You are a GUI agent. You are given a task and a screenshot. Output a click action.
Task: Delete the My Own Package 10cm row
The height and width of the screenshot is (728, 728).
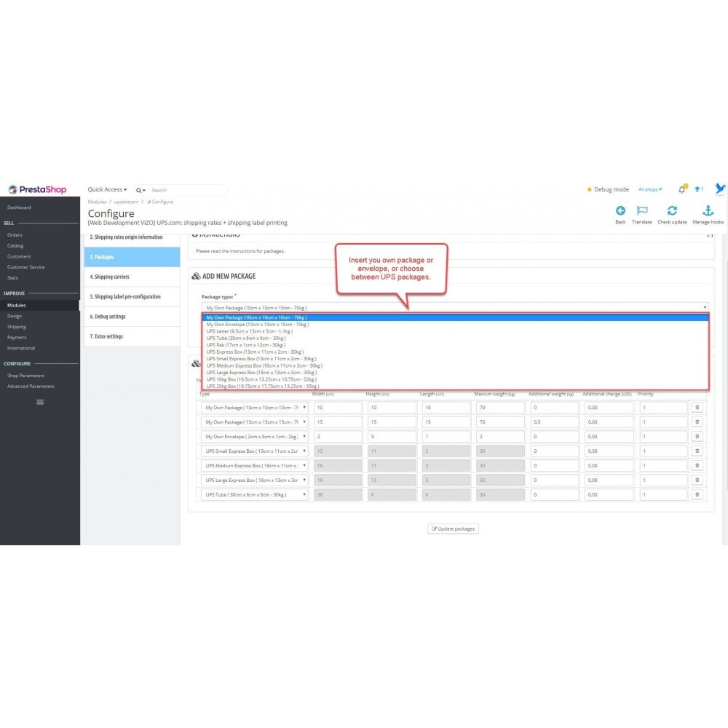(697, 408)
